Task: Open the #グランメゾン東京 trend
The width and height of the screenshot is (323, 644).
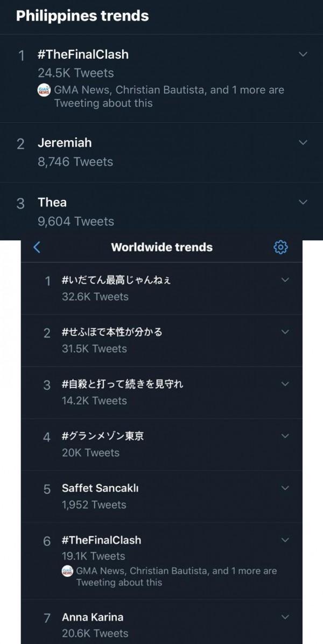Action: coord(103,436)
